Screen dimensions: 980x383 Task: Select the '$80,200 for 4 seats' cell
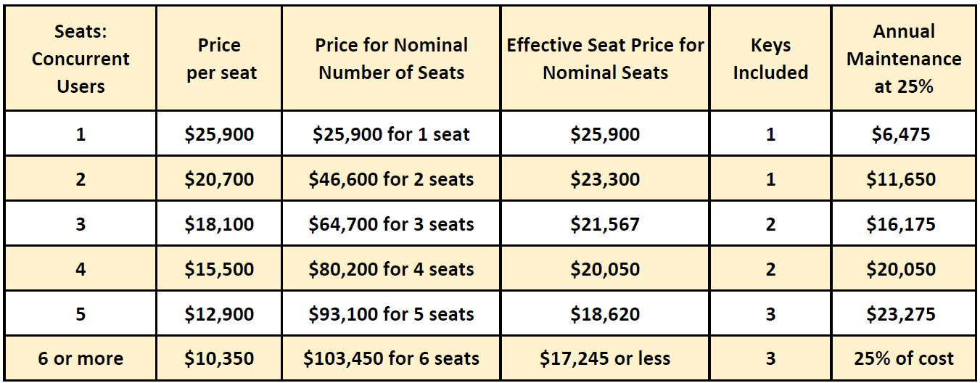point(392,269)
